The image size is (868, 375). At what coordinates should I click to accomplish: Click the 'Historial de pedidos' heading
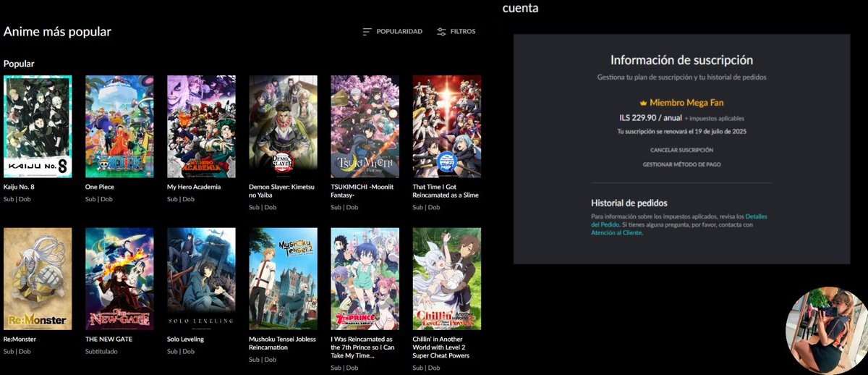coord(629,203)
